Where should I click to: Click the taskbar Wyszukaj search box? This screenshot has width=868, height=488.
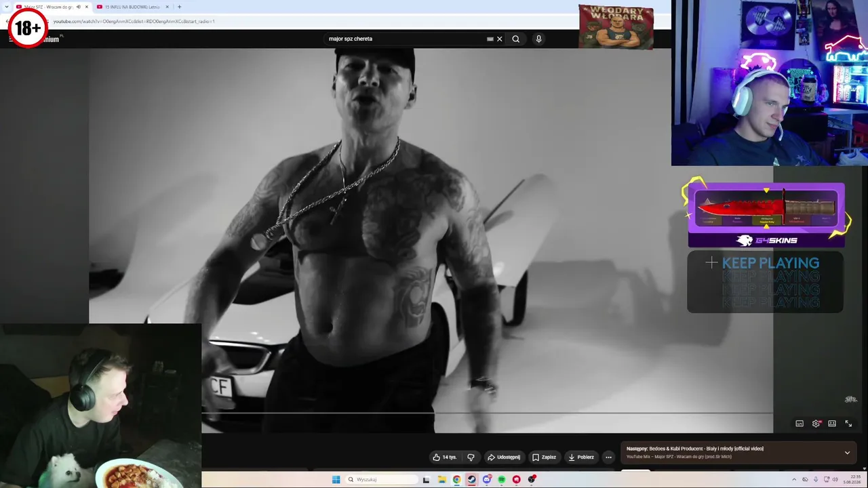point(381,480)
